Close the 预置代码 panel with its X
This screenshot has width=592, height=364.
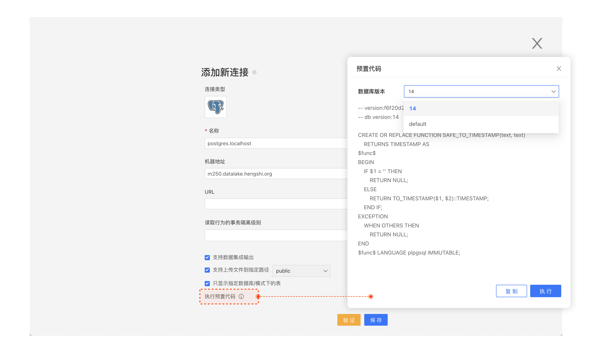tap(559, 69)
